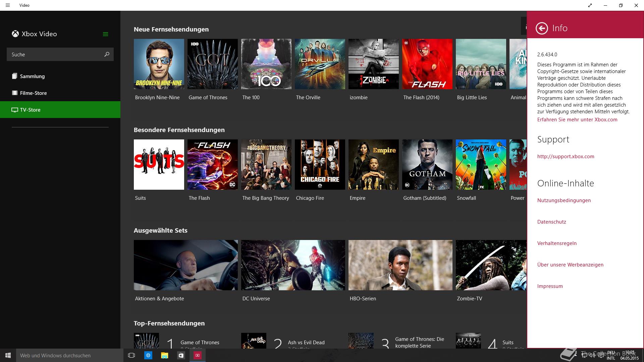This screenshot has width=644, height=362.
Task: Open the Datenschutz link
Action: point(551,222)
